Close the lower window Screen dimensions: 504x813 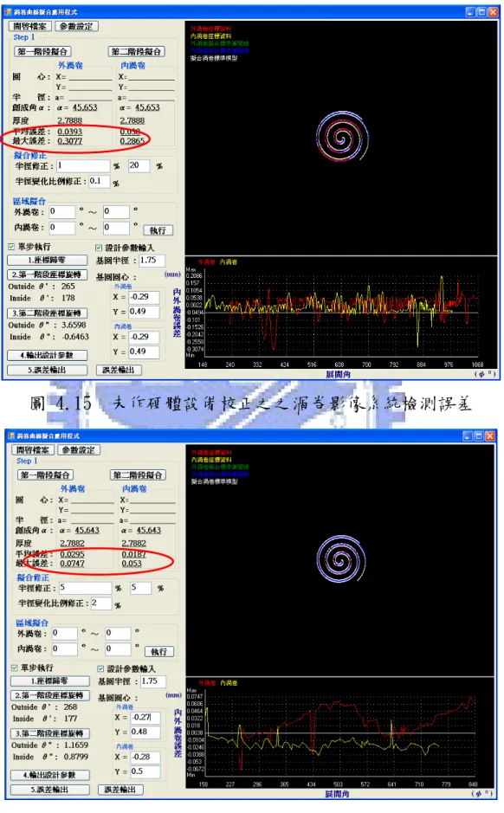coord(490,436)
